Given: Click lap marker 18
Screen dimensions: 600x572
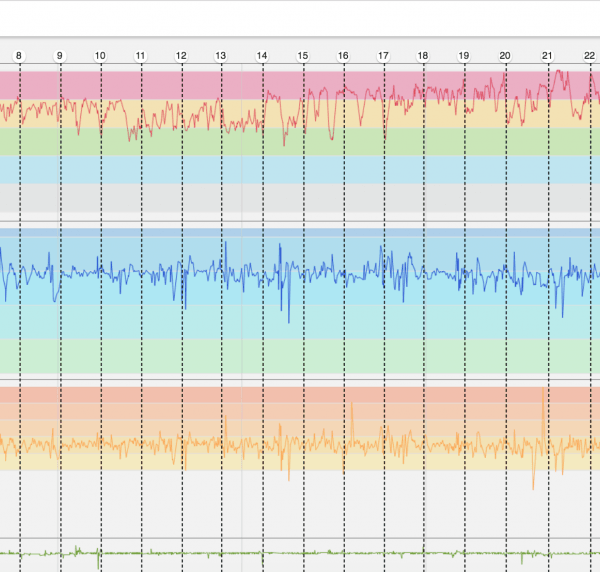Looking at the screenshot, I should click(x=422, y=56).
